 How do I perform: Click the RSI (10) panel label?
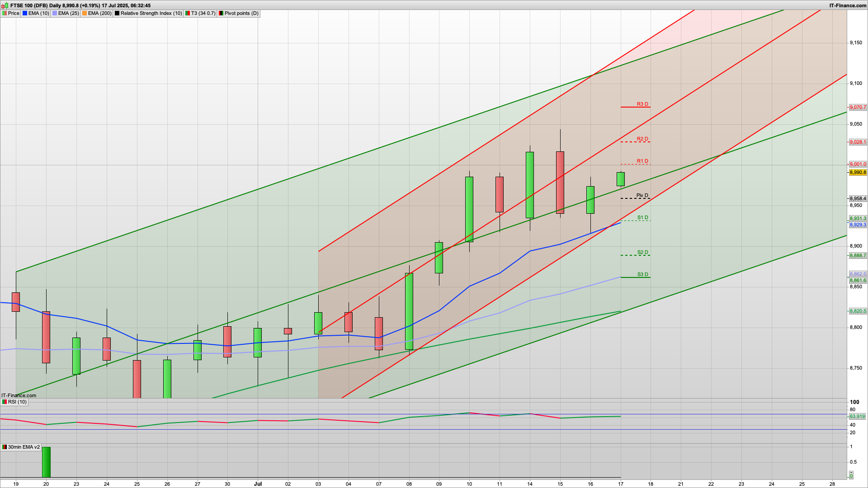14,402
